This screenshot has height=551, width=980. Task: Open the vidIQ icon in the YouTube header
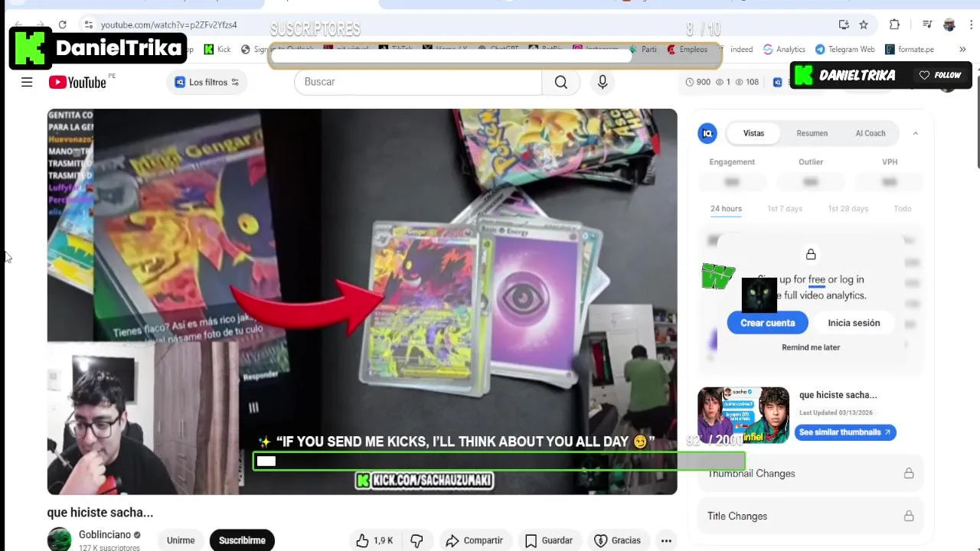(777, 82)
